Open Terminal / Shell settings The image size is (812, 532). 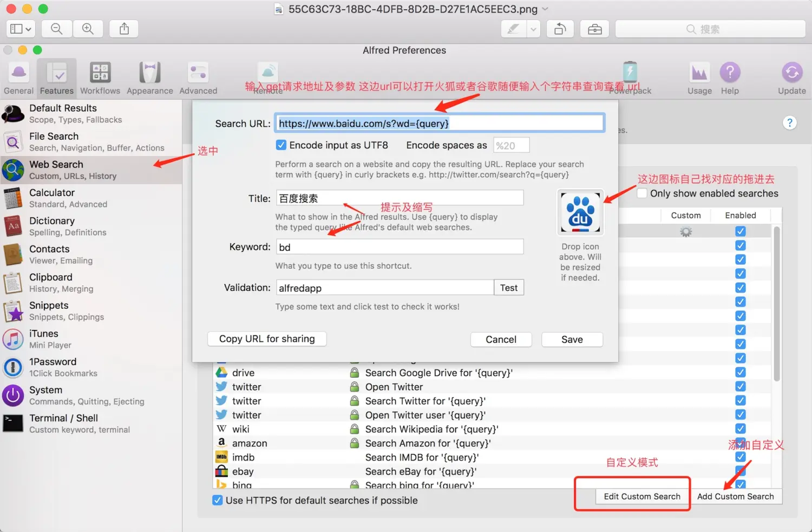pyautogui.click(x=91, y=424)
